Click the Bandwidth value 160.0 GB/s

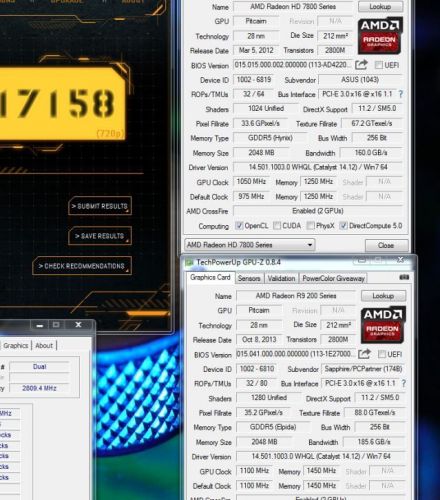(x=371, y=153)
